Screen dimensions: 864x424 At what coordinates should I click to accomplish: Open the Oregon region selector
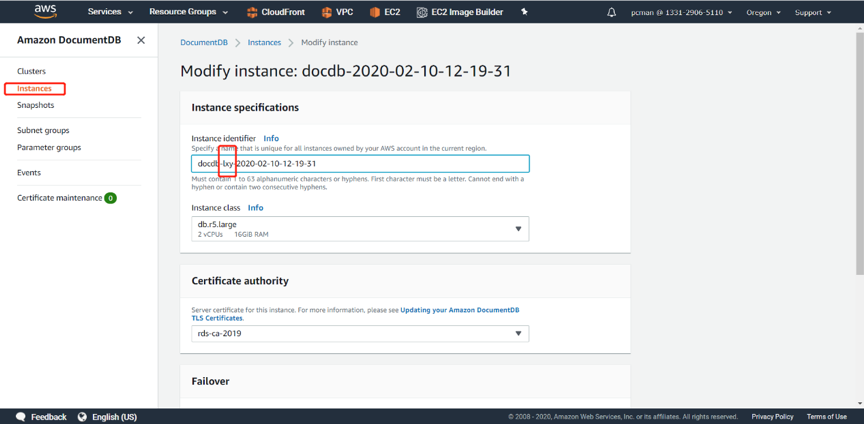(x=763, y=12)
